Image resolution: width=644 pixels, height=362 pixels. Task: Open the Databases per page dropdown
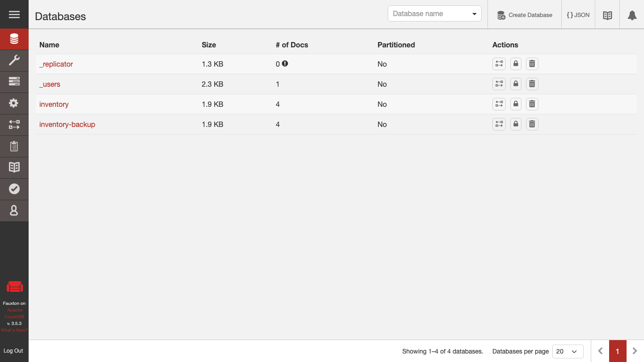coord(568,351)
